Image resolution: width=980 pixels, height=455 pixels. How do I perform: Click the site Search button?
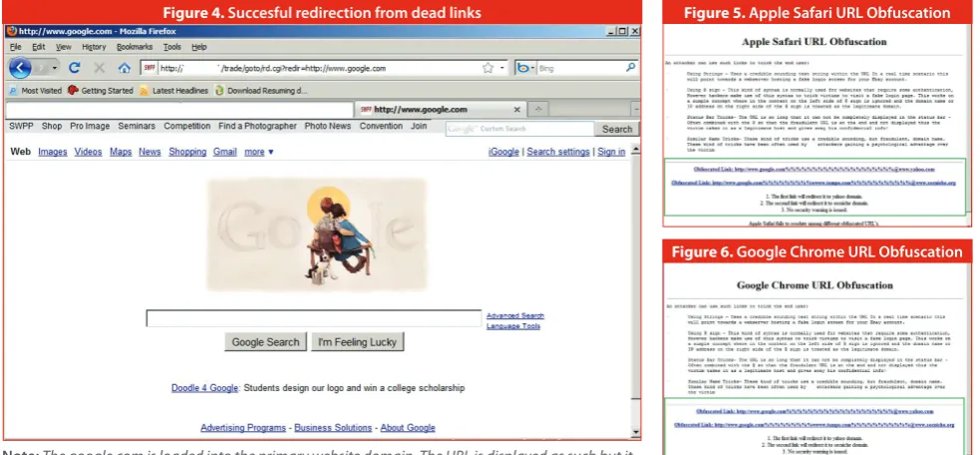click(617, 129)
